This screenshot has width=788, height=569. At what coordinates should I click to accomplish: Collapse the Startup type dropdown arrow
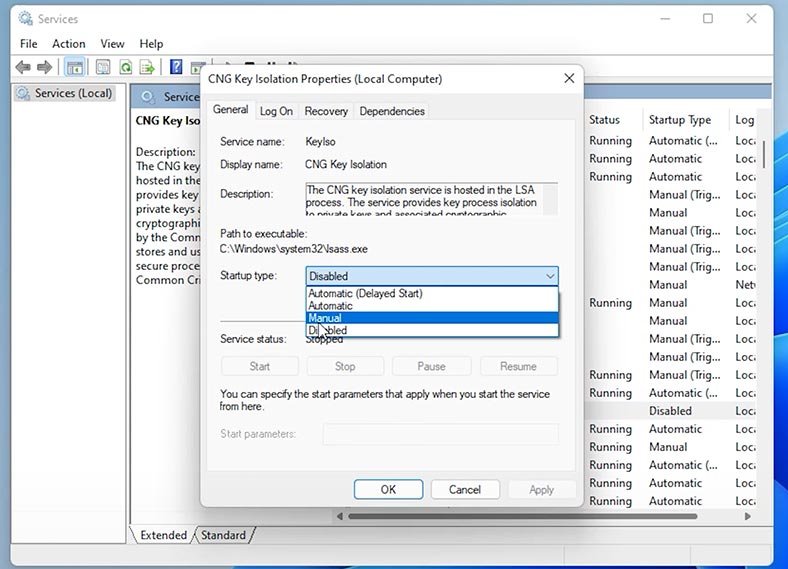tap(550, 276)
